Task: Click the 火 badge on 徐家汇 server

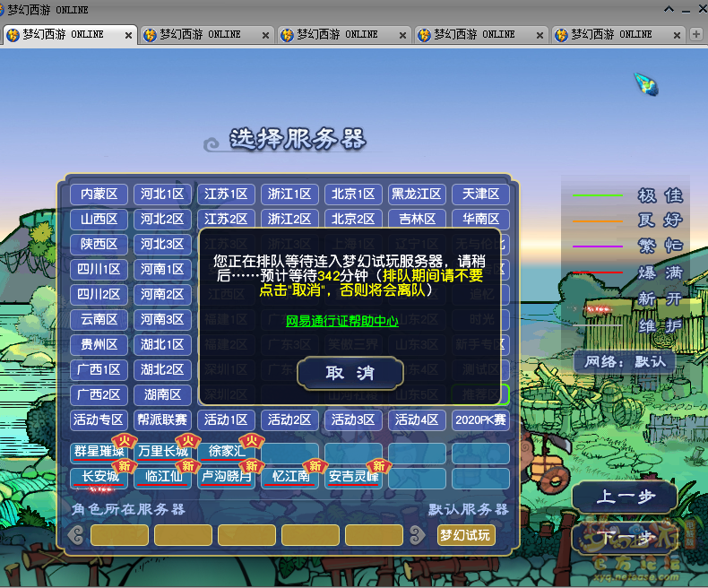Action: [x=253, y=440]
